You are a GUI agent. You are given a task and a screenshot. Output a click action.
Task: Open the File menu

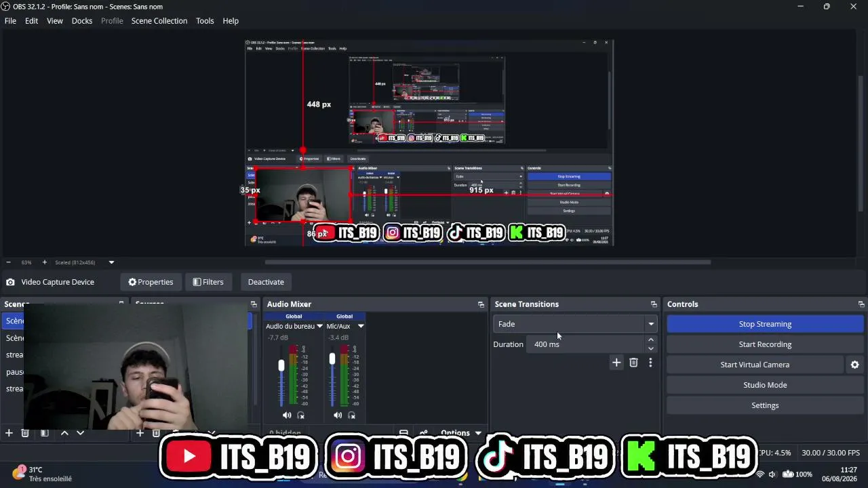click(x=10, y=21)
